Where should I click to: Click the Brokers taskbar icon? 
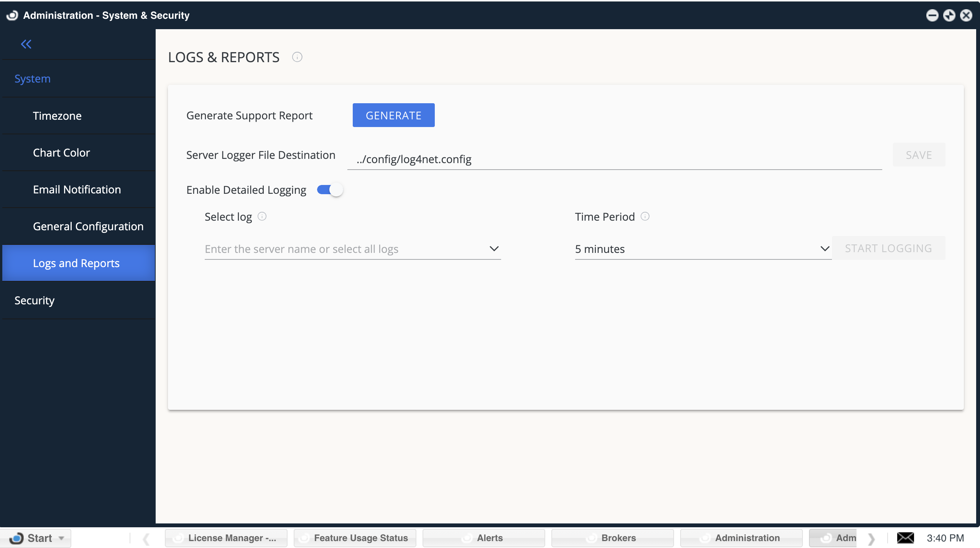(x=612, y=537)
